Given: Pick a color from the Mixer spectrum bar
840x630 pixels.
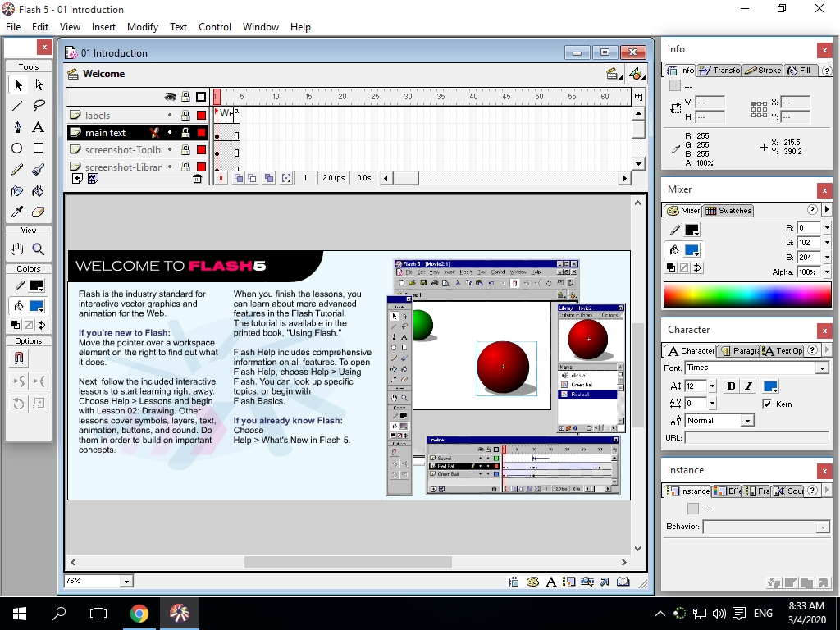Looking at the screenshot, I should click(x=747, y=294).
